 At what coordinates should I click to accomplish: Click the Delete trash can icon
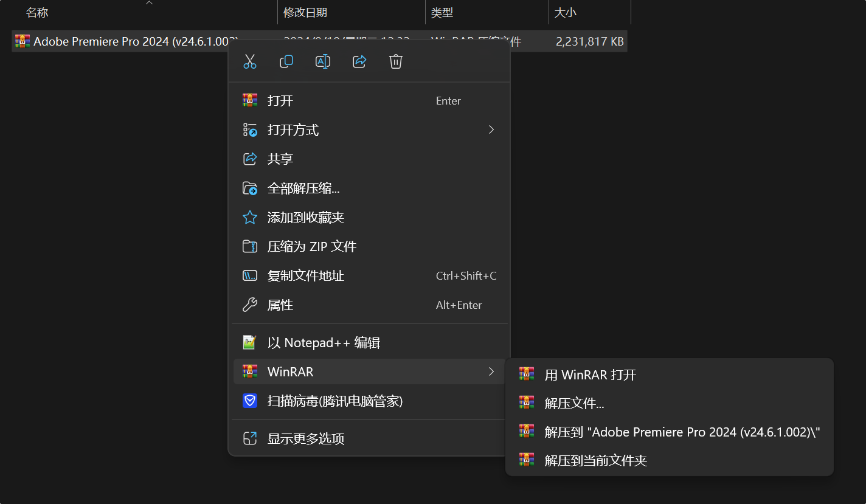(396, 61)
